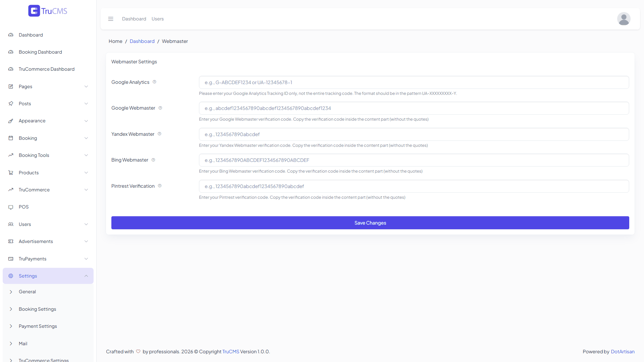Screen dimensions: 644x362
Task: Focus the Yandex Webmaster input field
Action: tap(414, 134)
